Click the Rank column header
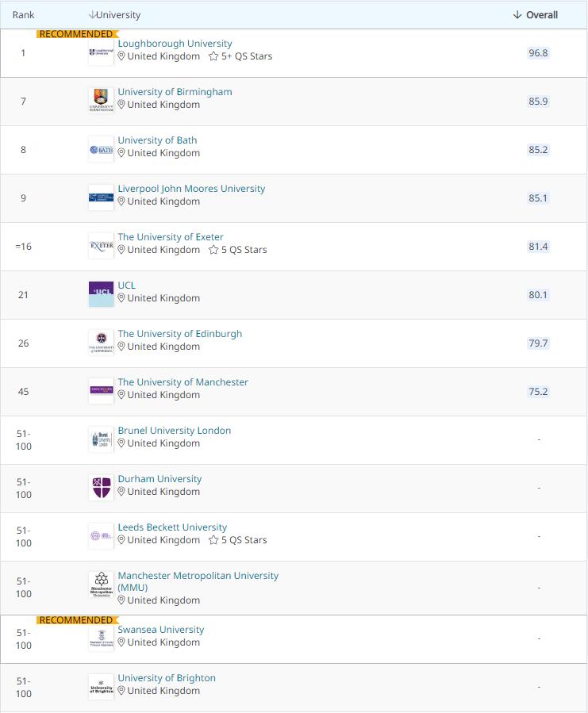 (x=23, y=15)
